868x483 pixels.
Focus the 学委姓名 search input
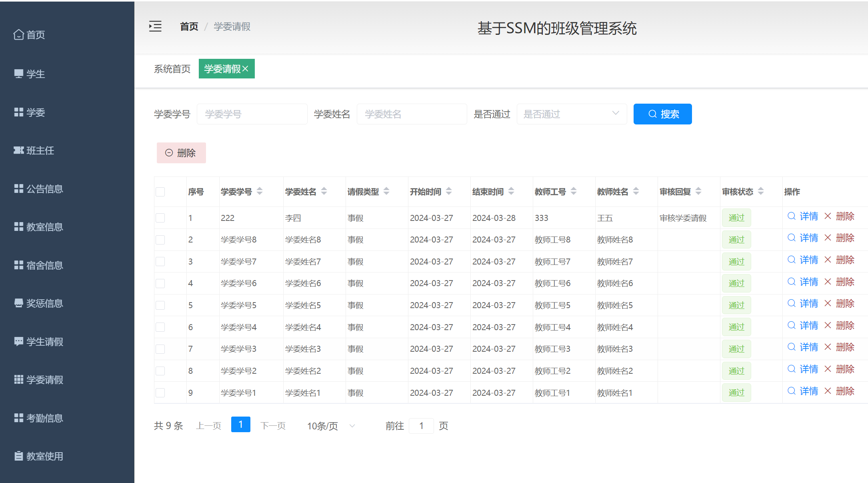point(412,114)
